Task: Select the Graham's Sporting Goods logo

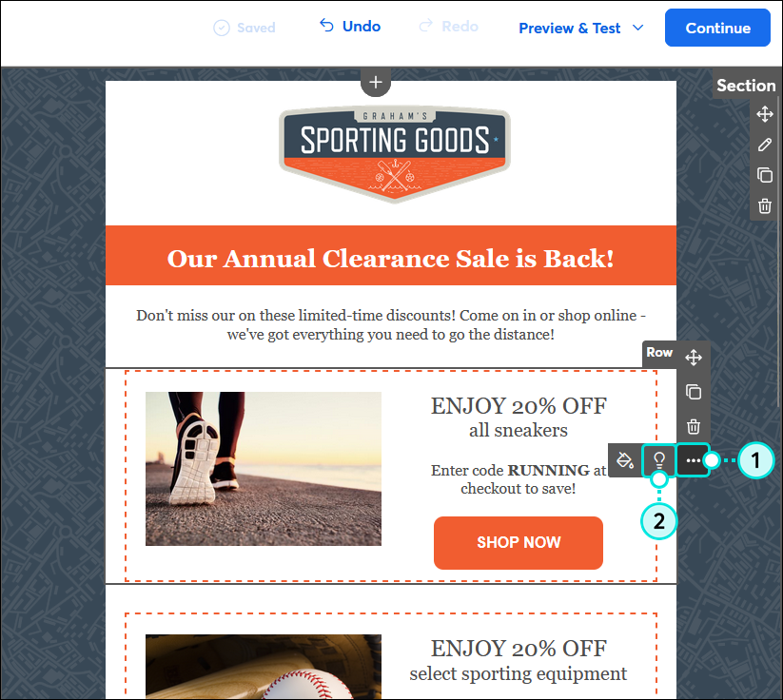Action: pyautogui.click(x=395, y=154)
